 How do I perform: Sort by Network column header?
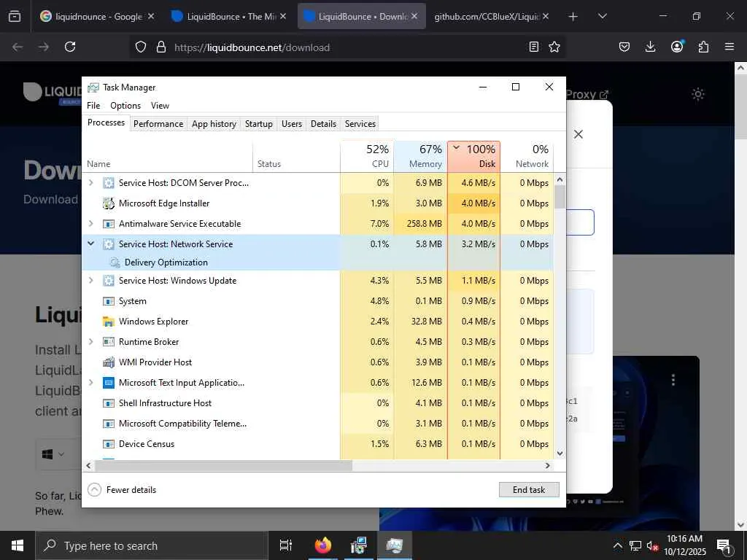(x=527, y=156)
